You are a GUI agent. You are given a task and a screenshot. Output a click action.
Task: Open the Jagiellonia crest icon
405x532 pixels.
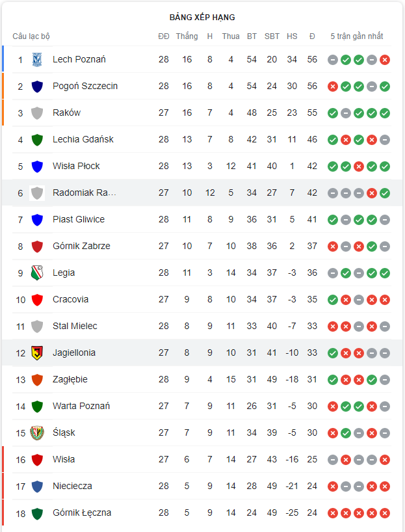38,352
